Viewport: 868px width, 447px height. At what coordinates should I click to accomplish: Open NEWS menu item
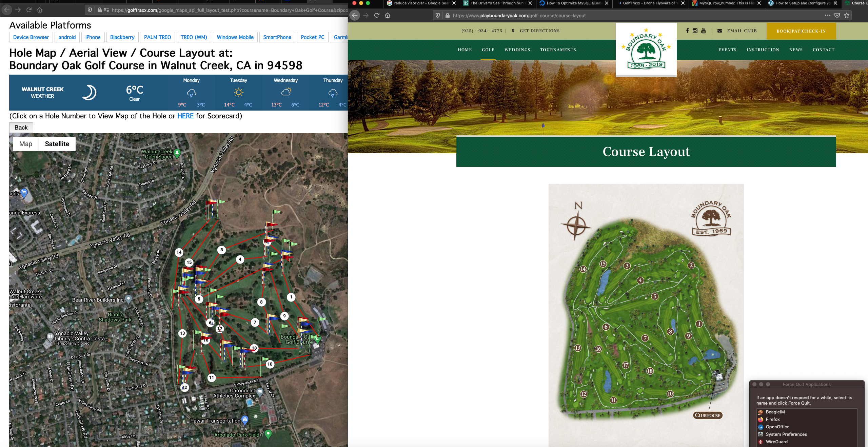point(796,50)
